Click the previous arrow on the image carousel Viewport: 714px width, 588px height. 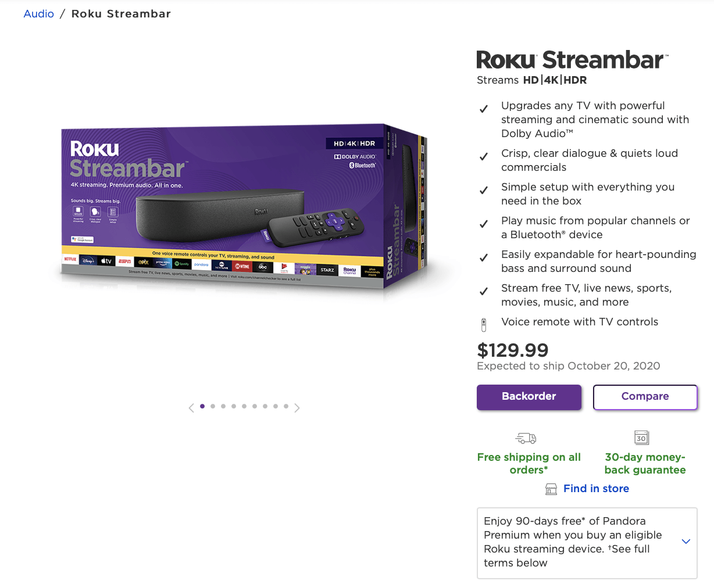[x=191, y=407]
